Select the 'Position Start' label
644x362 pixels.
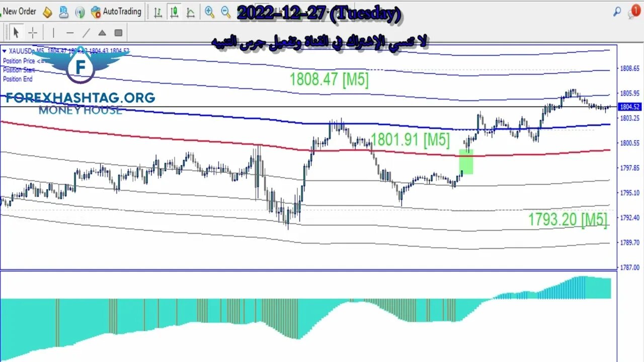19,70
